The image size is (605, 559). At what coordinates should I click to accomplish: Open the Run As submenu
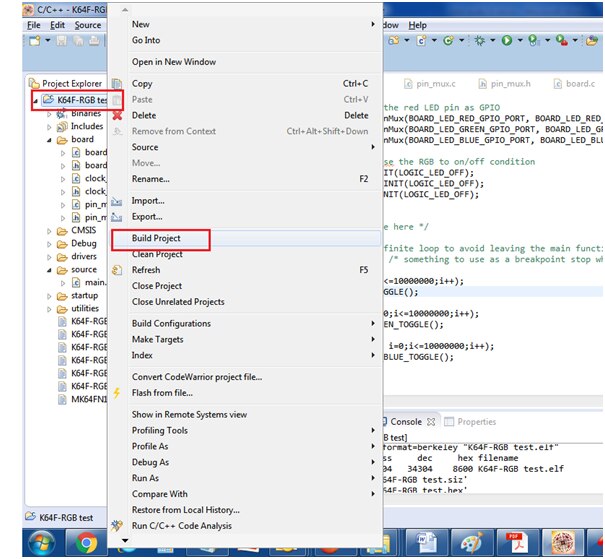pos(245,478)
